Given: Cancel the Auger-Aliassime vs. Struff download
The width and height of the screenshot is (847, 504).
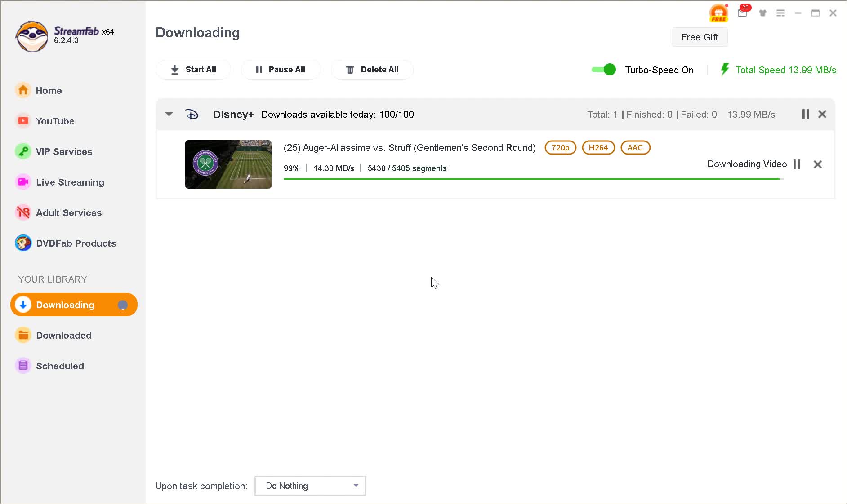Looking at the screenshot, I should pos(818,164).
